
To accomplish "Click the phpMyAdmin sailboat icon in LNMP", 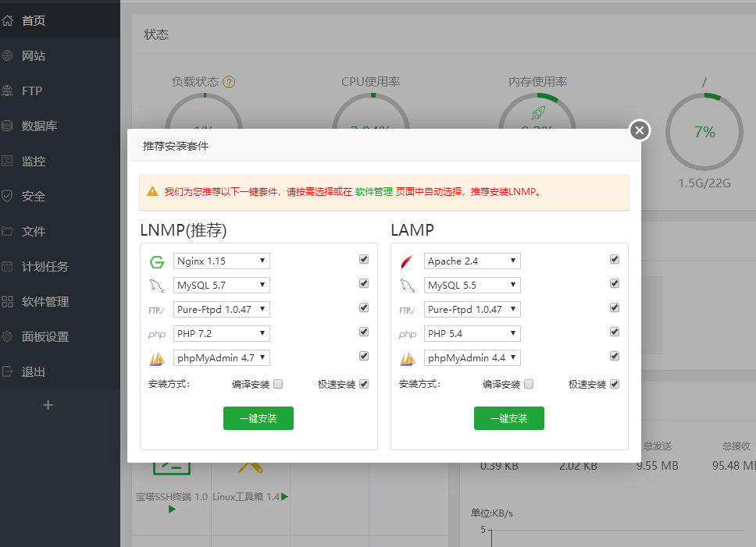I will point(157,359).
